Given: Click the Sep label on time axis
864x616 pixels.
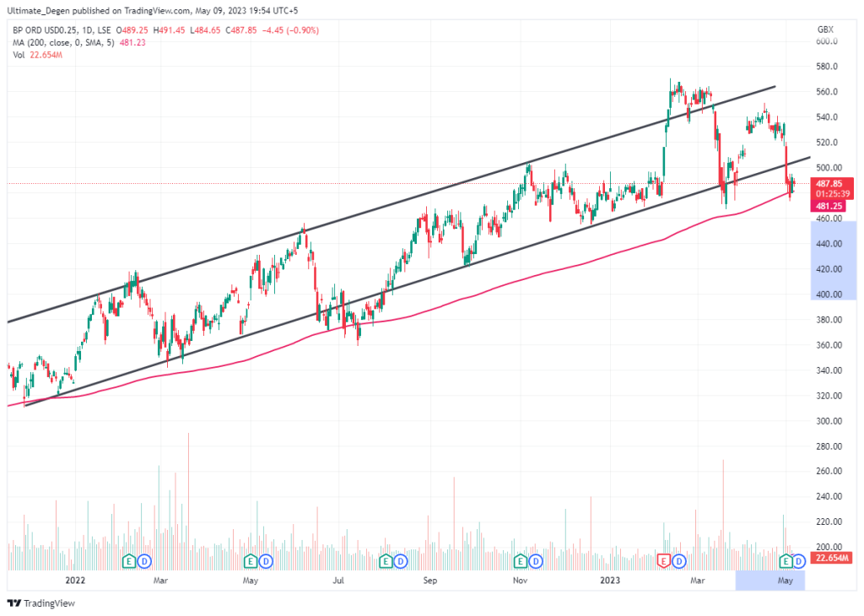Looking at the screenshot, I should pos(430,581).
